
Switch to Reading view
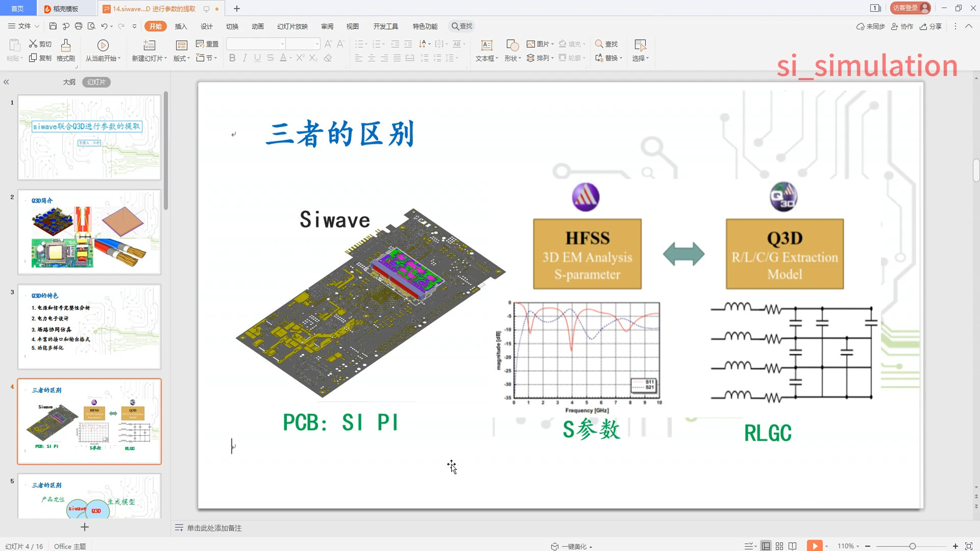(x=792, y=546)
